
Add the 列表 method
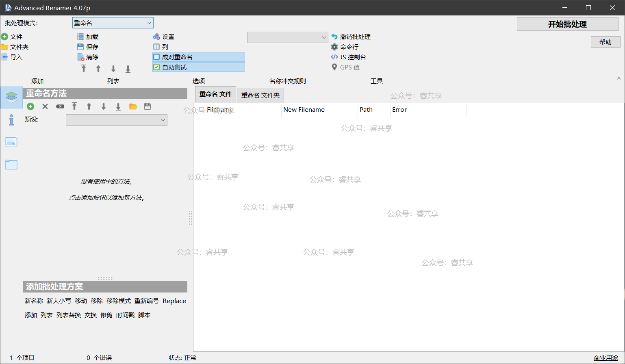point(47,315)
